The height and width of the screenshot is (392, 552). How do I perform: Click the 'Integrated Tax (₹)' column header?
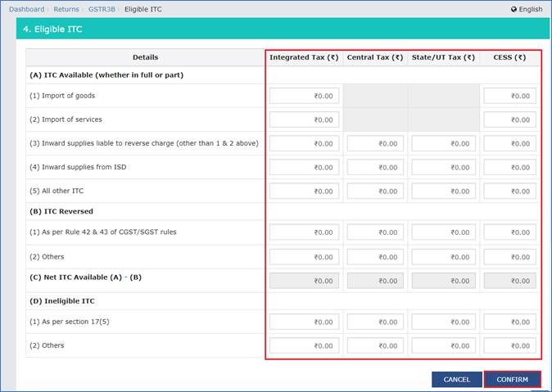(304, 57)
